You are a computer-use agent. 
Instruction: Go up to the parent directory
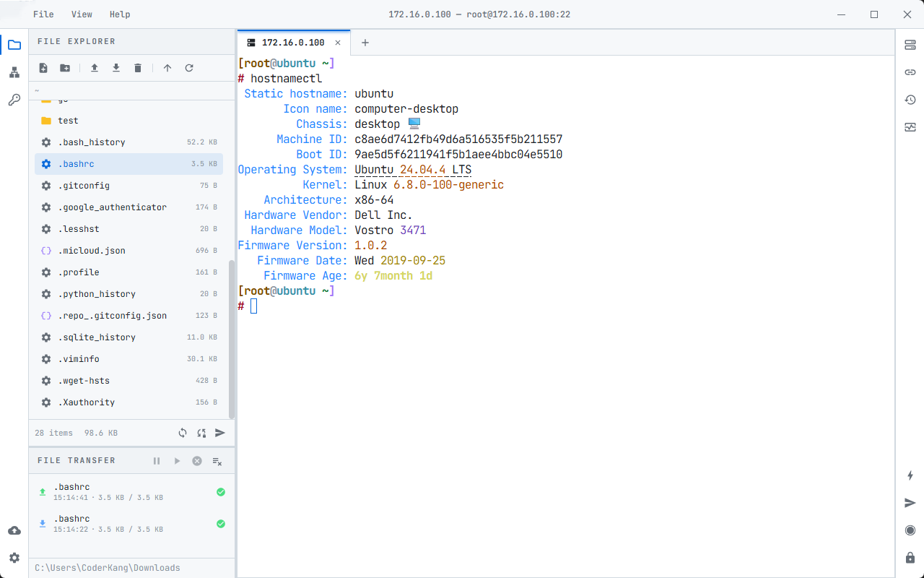[x=167, y=68]
